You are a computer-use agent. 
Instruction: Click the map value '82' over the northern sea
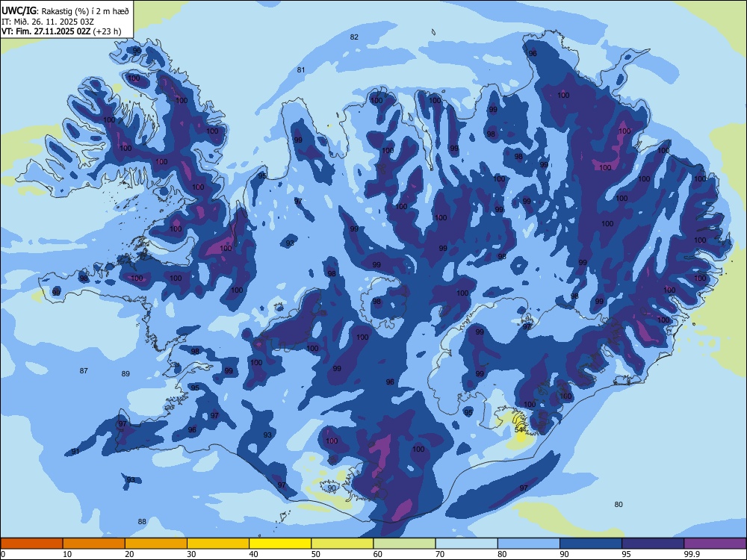[354, 37]
